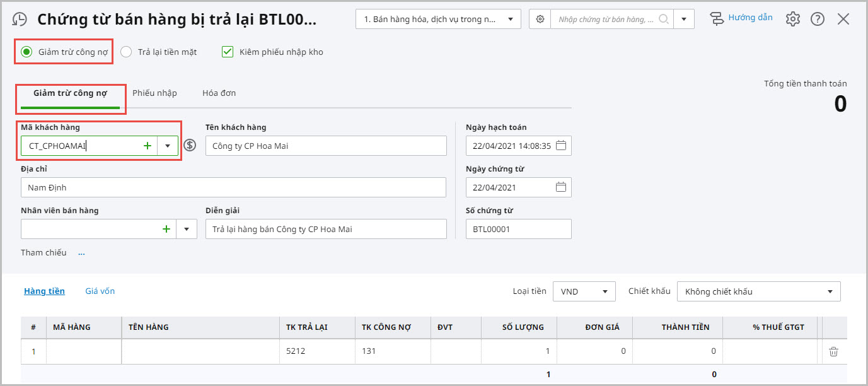Delete row 1 with trash icon

[833, 351]
